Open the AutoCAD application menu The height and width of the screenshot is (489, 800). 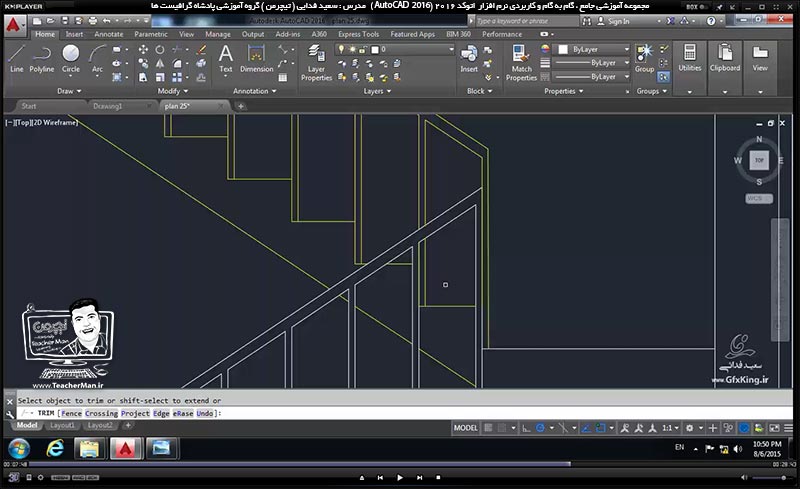14,26
